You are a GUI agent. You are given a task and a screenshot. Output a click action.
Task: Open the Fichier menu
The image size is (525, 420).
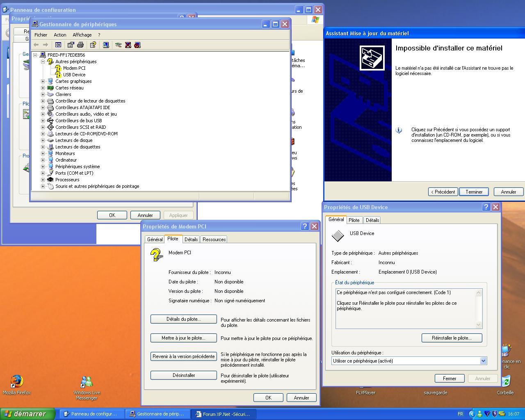[41, 35]
